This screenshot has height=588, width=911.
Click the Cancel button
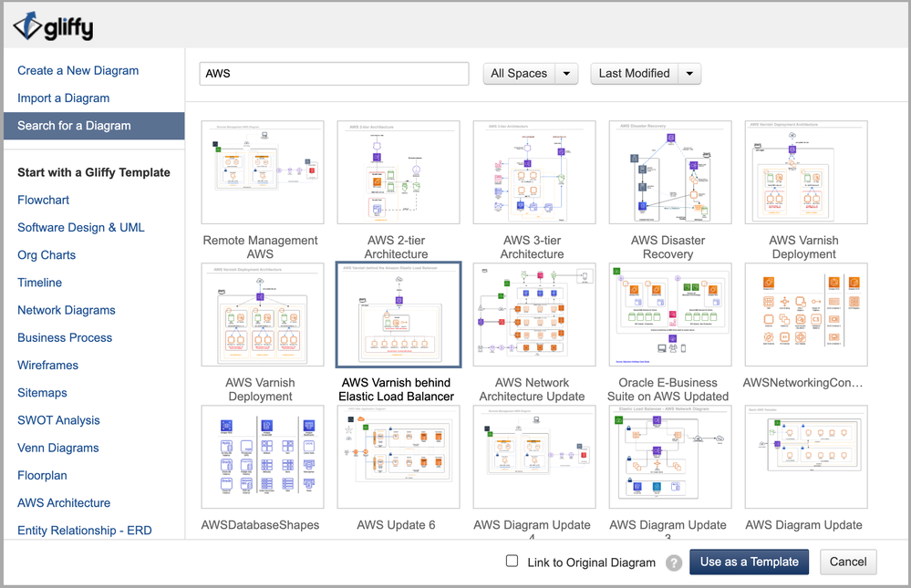[x=848, y=562]
